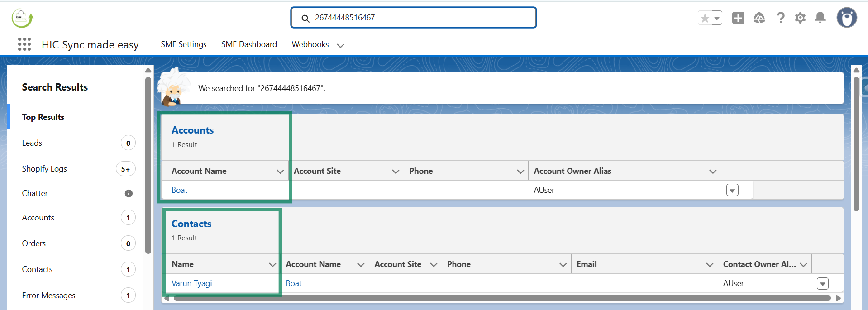Open Account Site column chevron in Accounts

click(x=396, y=172)
